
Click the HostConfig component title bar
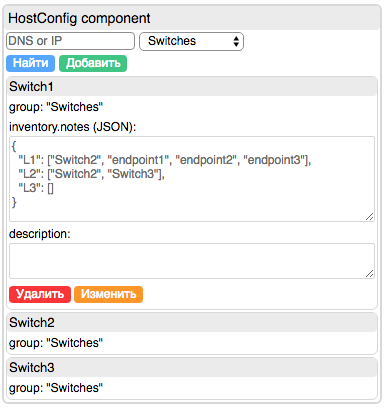pos(192,18)
